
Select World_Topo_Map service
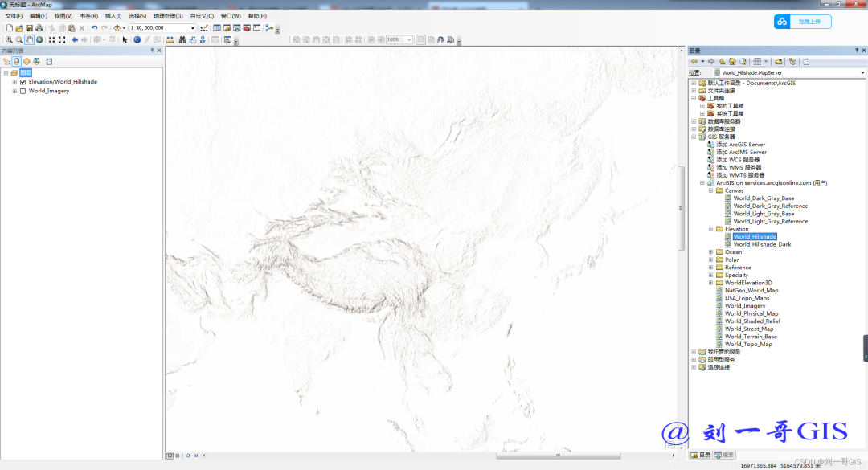748,345
